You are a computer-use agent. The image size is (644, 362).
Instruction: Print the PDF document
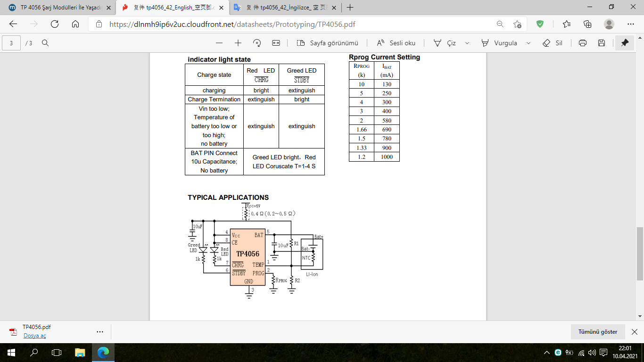(583, 43)
